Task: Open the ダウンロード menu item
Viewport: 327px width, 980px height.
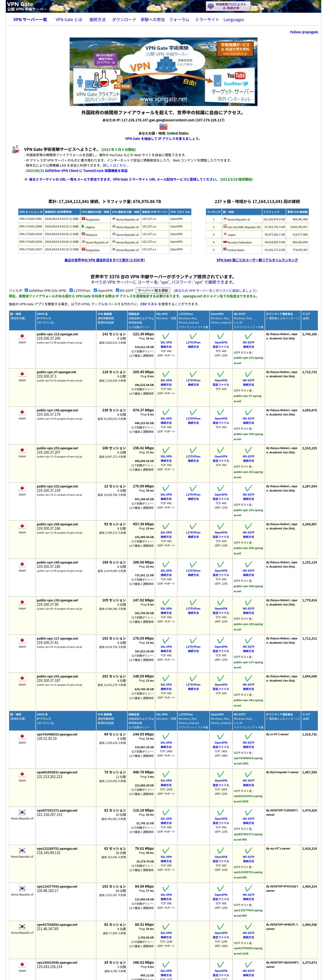Action: pos(124,19)
